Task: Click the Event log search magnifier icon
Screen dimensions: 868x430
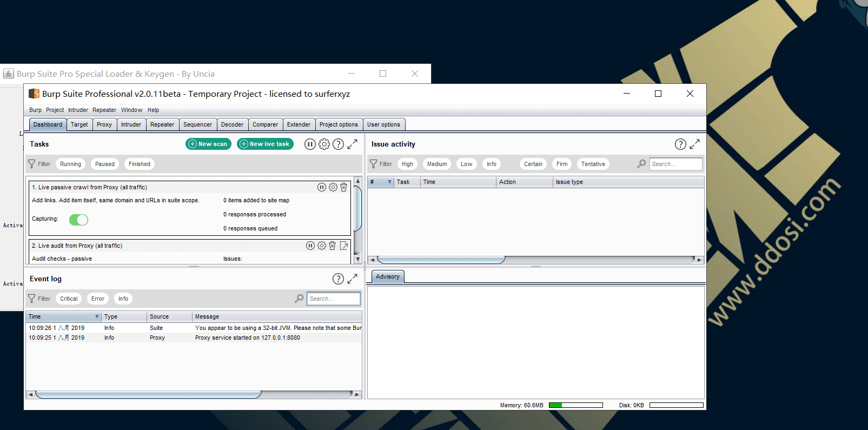Action: click(x=299, y=299)
